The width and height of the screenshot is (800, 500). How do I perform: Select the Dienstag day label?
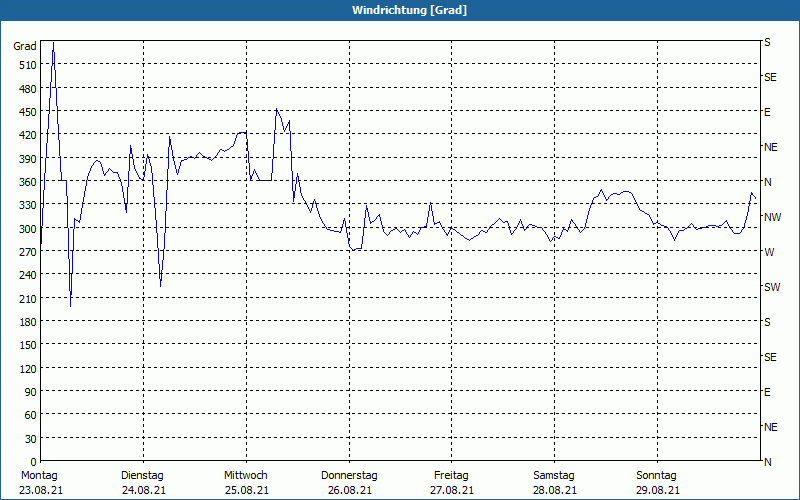(142, 475)
